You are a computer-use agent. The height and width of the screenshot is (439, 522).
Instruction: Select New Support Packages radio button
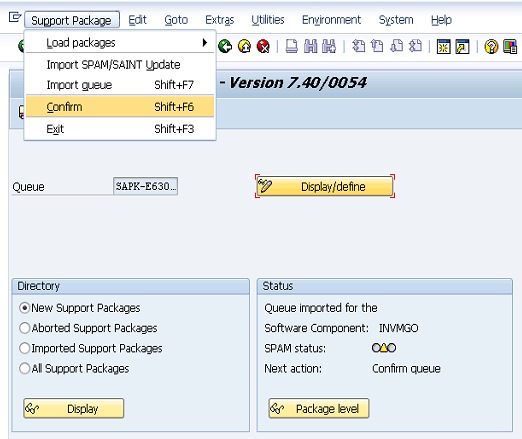25,308
